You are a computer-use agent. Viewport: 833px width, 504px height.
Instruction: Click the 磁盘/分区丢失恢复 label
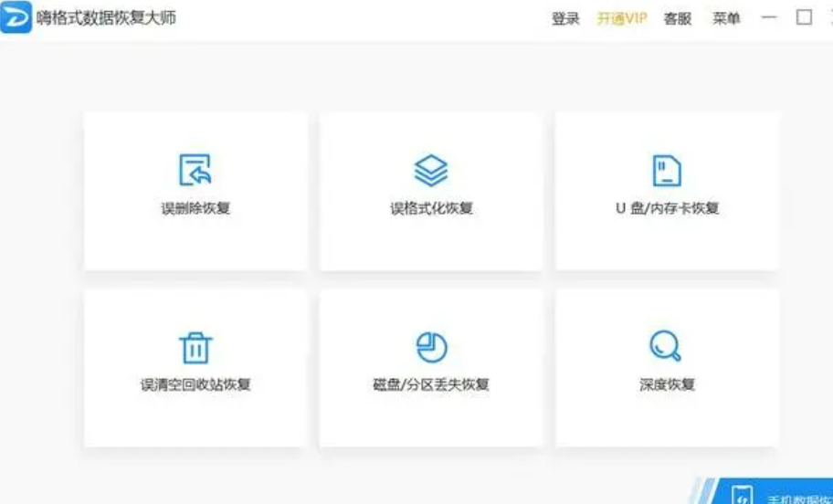click(x=431, y=384)
